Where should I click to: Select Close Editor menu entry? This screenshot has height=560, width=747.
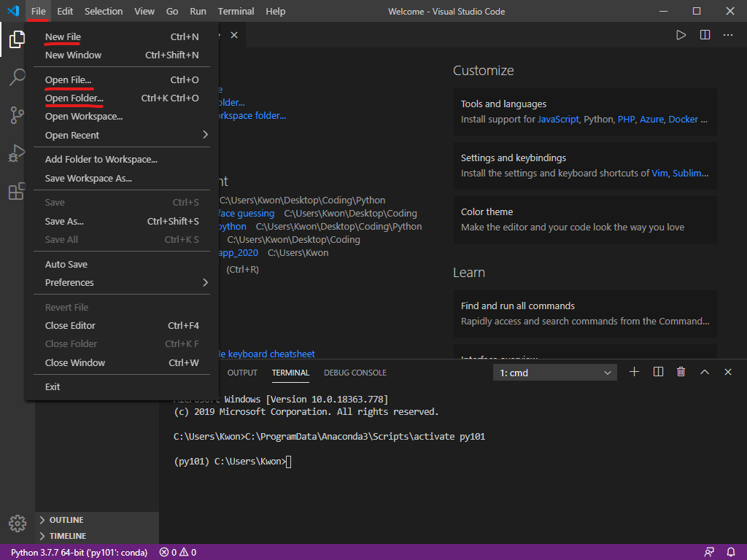(122, 326)
